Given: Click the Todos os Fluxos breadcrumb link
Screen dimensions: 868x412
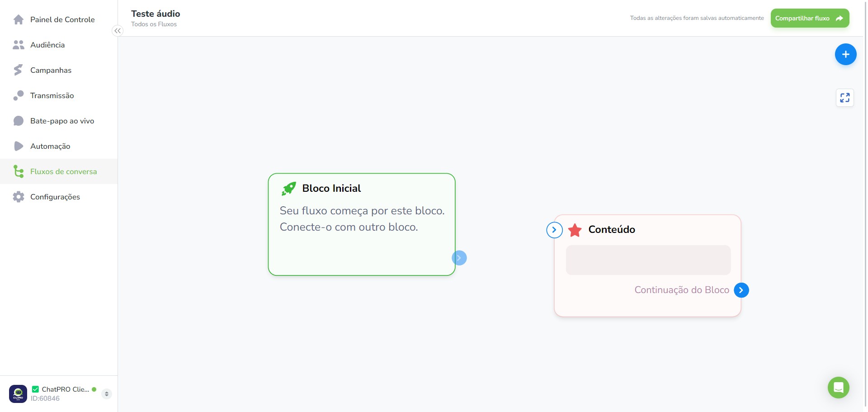Looking at the screenshot, I should point(154,24).
